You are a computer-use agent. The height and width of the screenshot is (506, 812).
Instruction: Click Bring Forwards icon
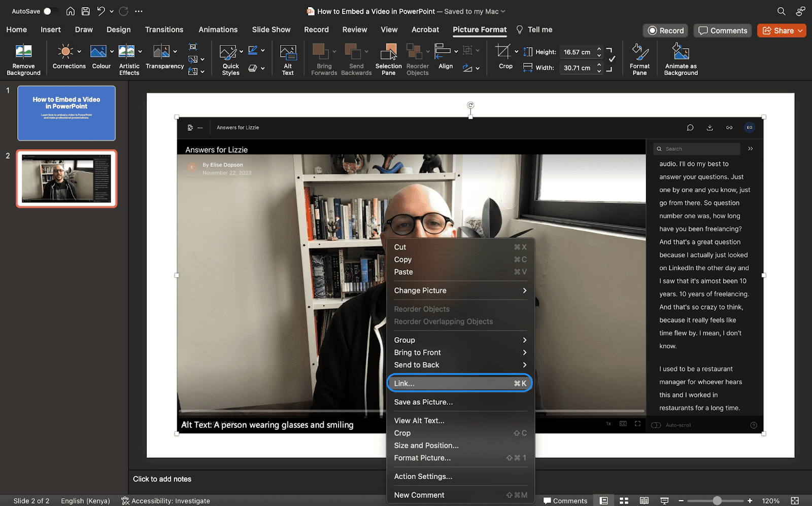[320, 52]
